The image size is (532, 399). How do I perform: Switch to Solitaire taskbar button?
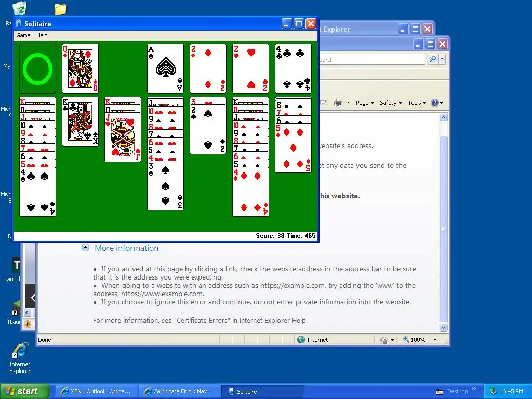(x=262, y=391)
